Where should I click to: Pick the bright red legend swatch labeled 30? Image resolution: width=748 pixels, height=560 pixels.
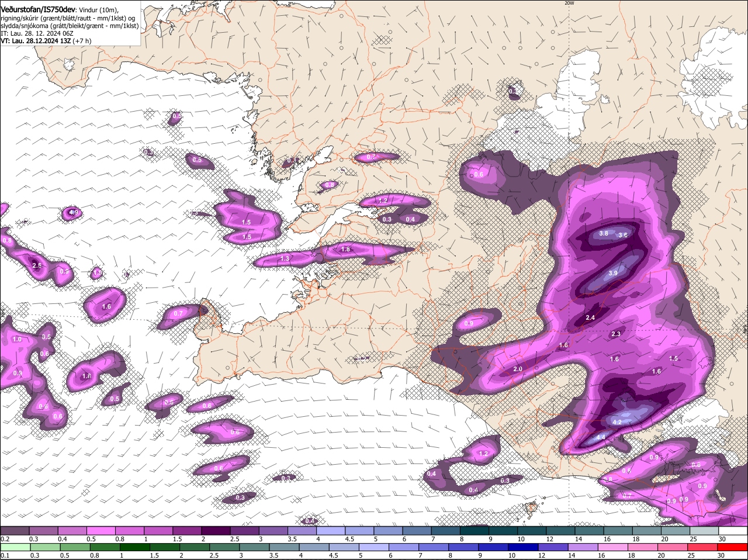[733, 547]
